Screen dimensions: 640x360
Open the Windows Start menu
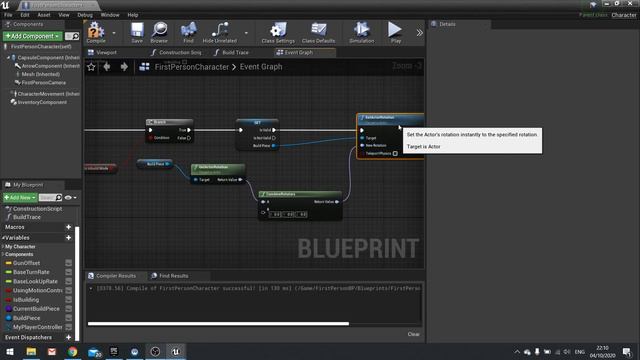(x=10, y=351)
